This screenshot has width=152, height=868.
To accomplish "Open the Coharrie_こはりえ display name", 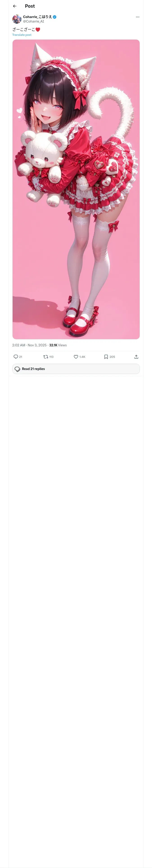I will (37, 17).
